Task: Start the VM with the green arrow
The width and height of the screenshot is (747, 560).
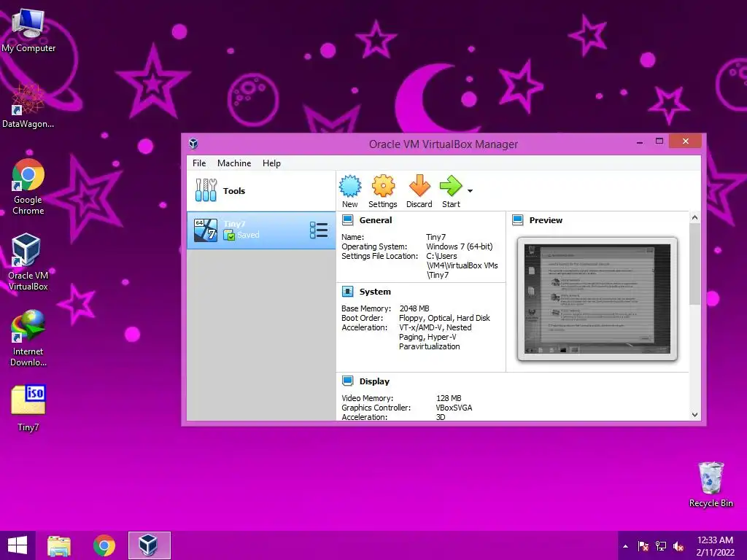Action: (451, 186)
